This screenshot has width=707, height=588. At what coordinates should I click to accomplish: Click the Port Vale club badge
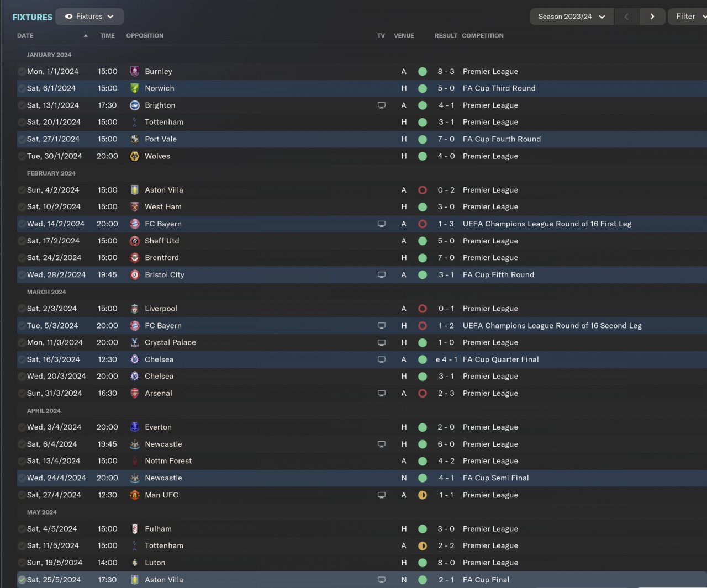(134, 139)
